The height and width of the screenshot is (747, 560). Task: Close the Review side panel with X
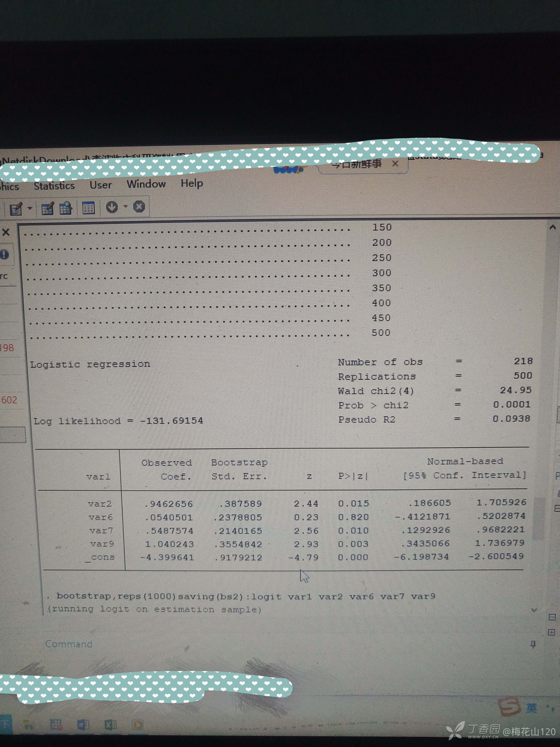(6, 232)
